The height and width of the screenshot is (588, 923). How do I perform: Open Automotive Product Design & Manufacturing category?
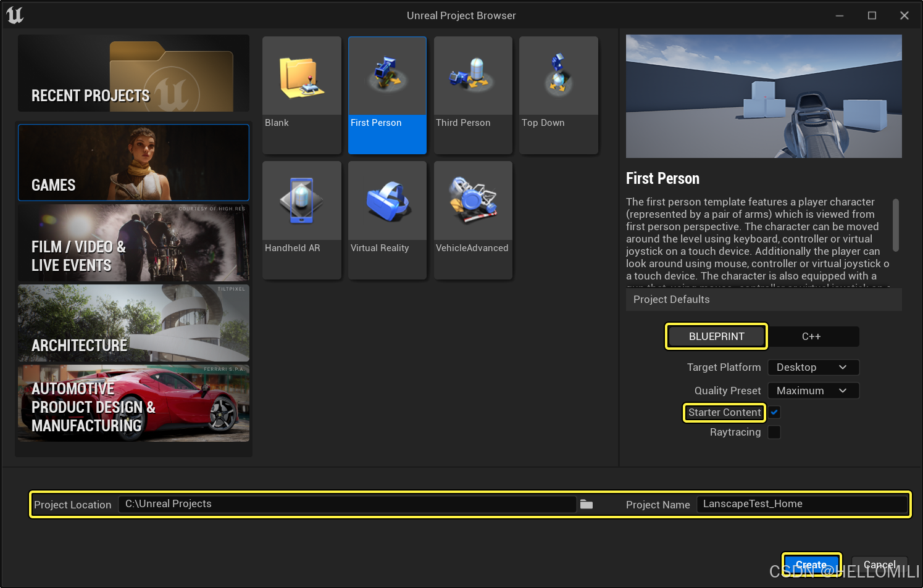point(133,404)
